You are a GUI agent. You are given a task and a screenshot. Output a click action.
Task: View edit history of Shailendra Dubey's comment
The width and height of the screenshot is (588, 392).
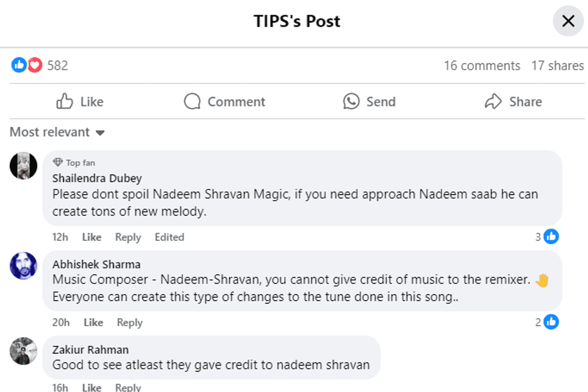[x=169, y=237]
